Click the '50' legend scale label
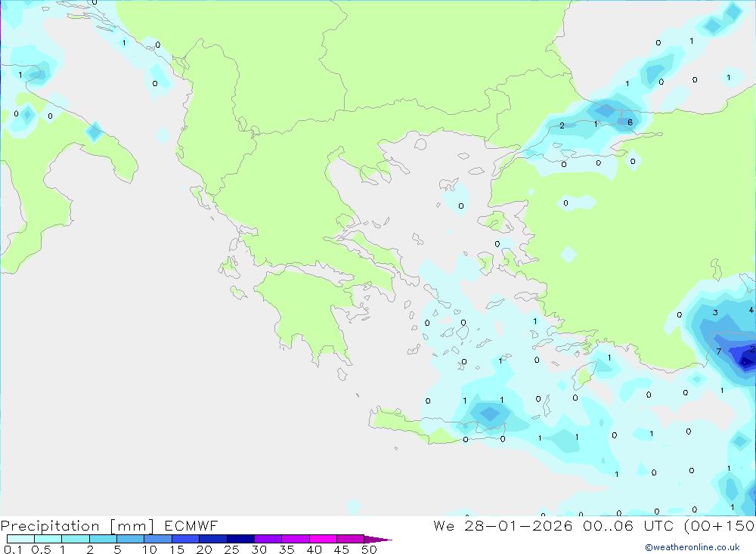This screenshot has width=756, height=554. [x=369, y=549]
